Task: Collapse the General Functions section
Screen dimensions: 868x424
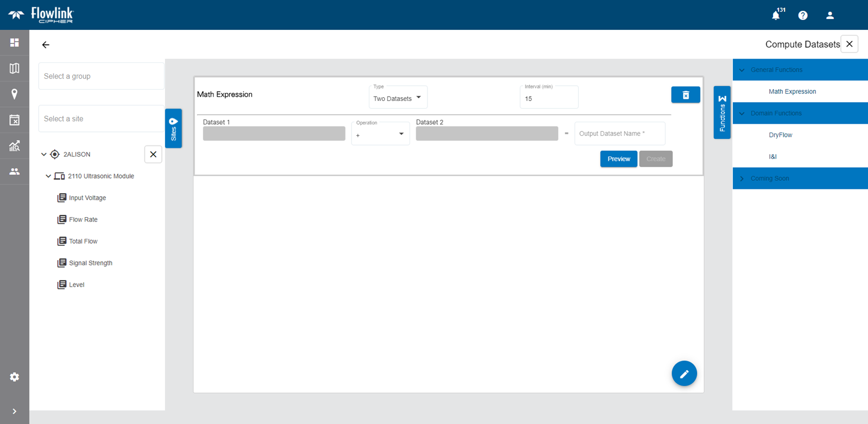Action: (x=742, y=70)
